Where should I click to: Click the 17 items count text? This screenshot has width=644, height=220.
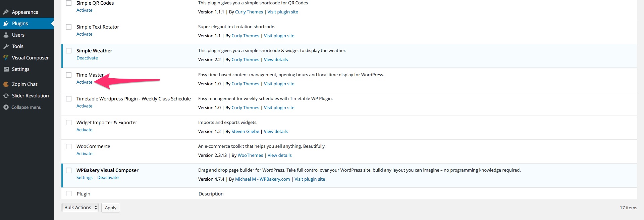629,208
